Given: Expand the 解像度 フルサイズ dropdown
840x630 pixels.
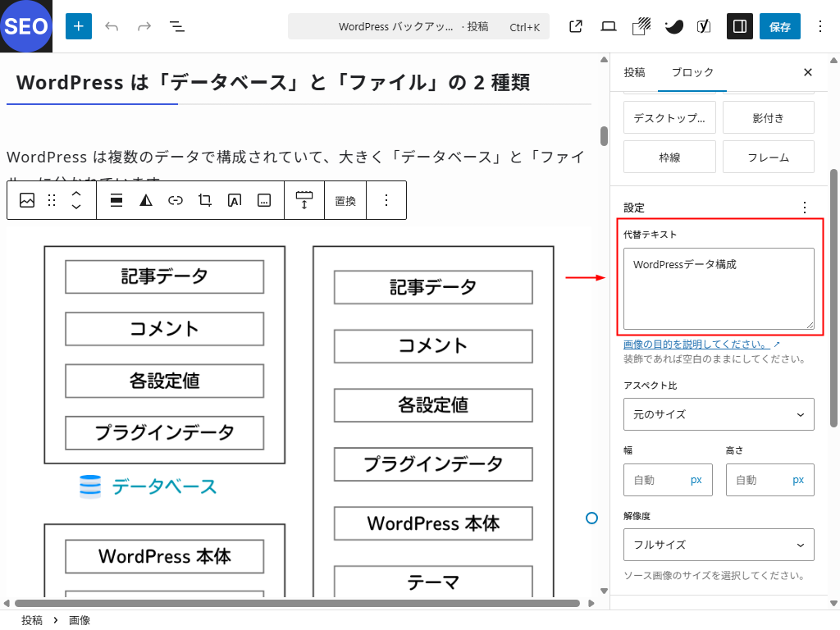Looking at the screenshot, I should click(719, 545).
